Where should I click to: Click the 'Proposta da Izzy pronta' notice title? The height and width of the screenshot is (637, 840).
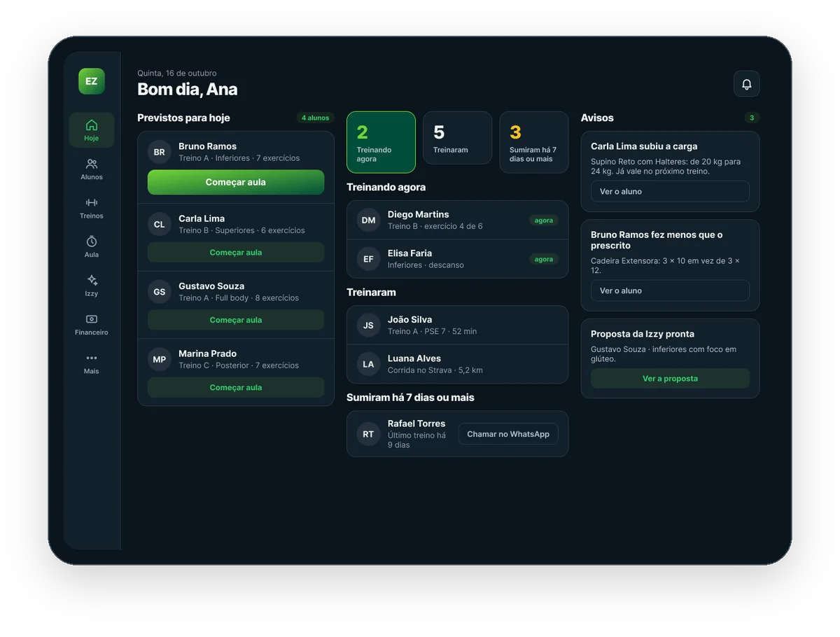pyautogui.click(x=643, y=334)
